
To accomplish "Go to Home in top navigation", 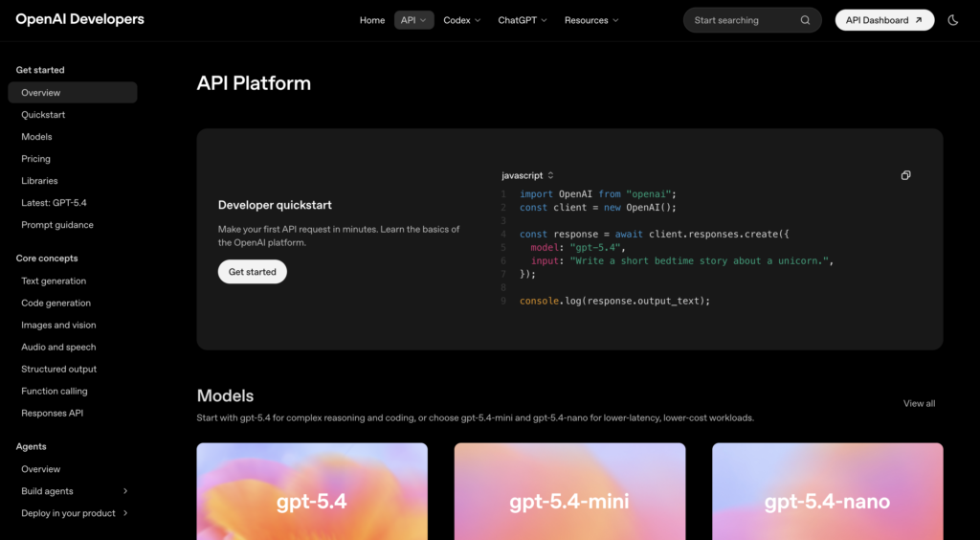I will point(372,20).
